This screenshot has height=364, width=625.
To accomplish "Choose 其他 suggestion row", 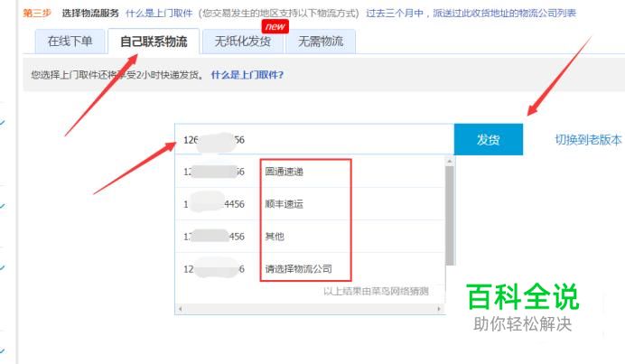I will point(310,237).
